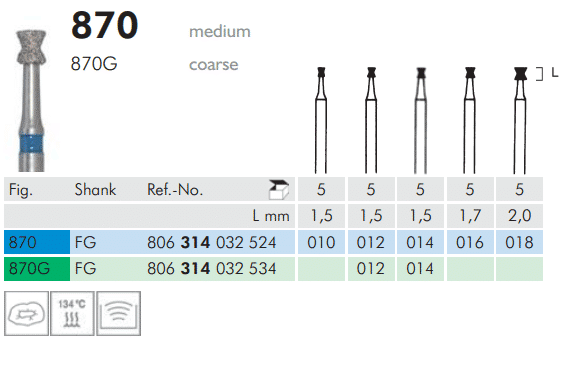Click the L mm value 1,7
Viewport: 578px width, 365px height.
[470, 216]
